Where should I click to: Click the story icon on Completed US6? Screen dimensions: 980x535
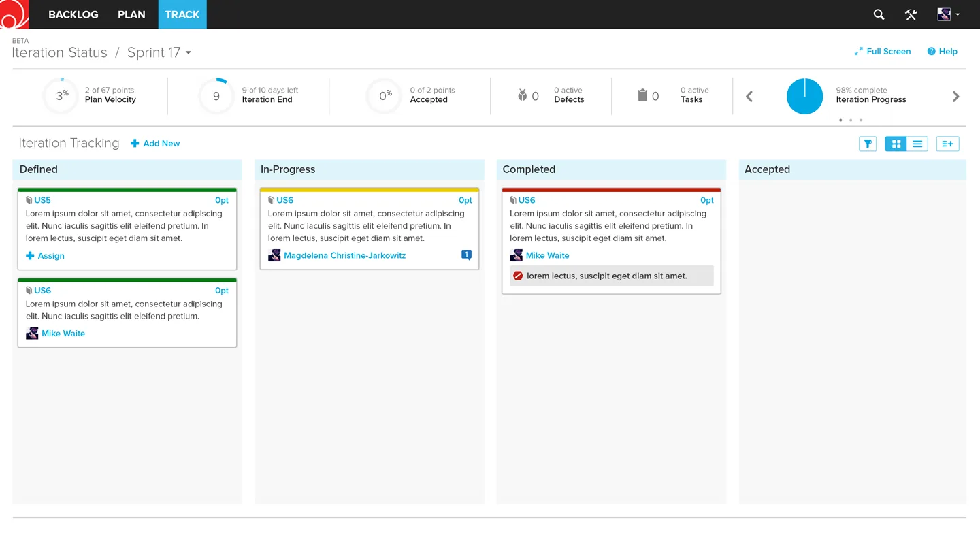[x=513, y=200]
